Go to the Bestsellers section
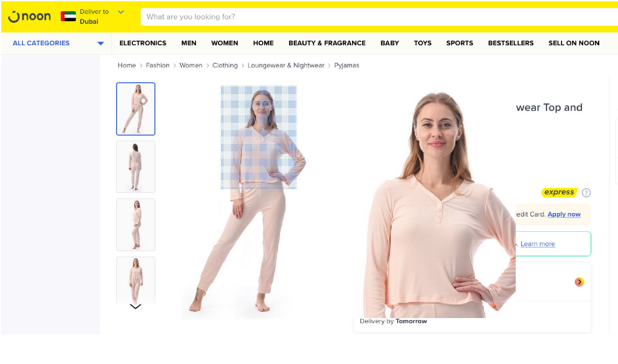This screenshot has height=364, width=618. pyautogui.click(x=511, y=43)
